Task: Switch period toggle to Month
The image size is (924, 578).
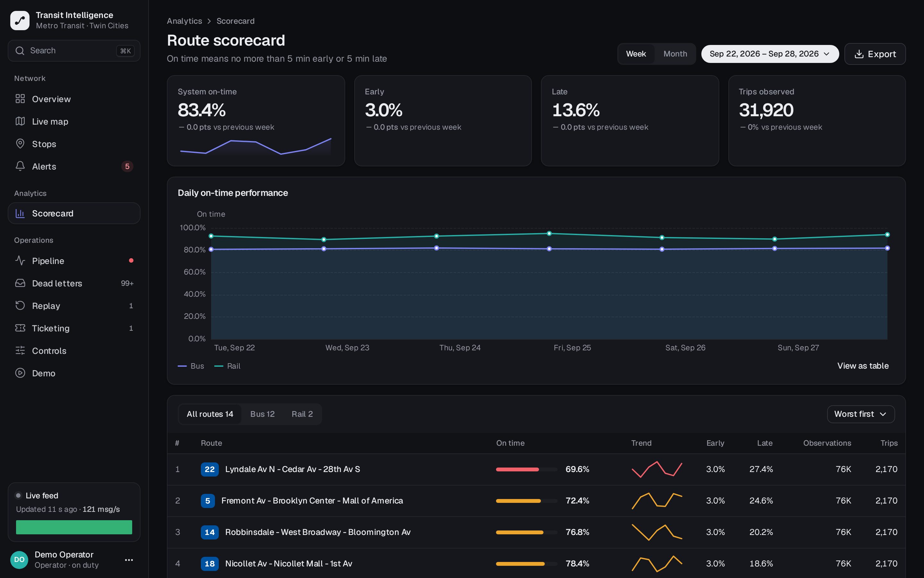Action: click(x=675, y=54)
